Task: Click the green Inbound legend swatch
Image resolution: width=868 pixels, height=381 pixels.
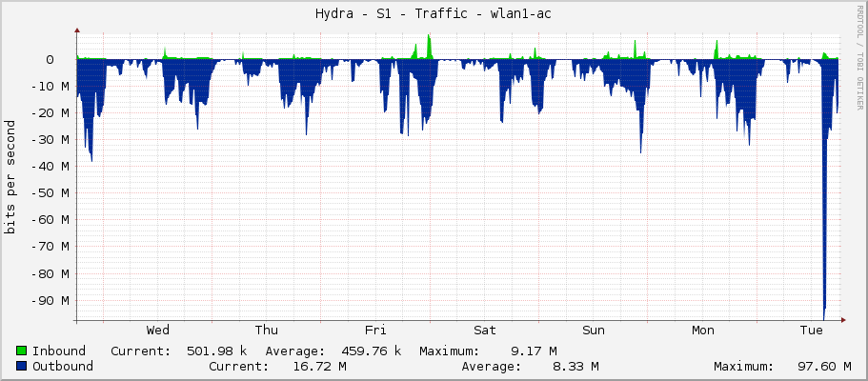Action: tap(22, 351)
